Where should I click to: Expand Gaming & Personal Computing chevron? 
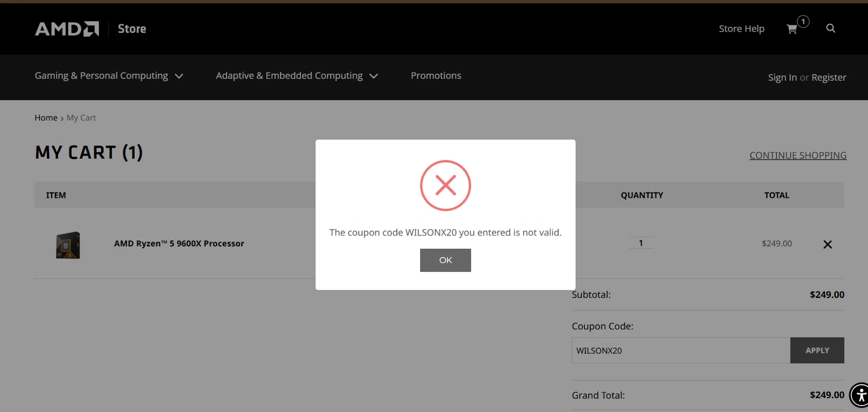tap(179, 76)
